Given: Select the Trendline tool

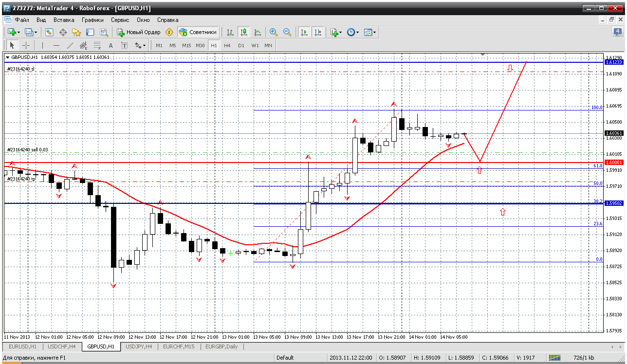Looking at the screenshot, I should [x=70, y=45].
